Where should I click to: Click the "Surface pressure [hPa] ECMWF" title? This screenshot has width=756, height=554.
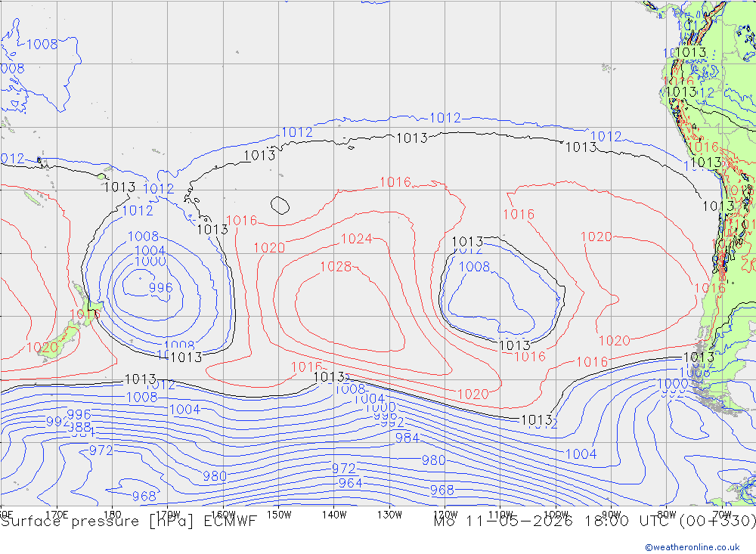(129, 522)
